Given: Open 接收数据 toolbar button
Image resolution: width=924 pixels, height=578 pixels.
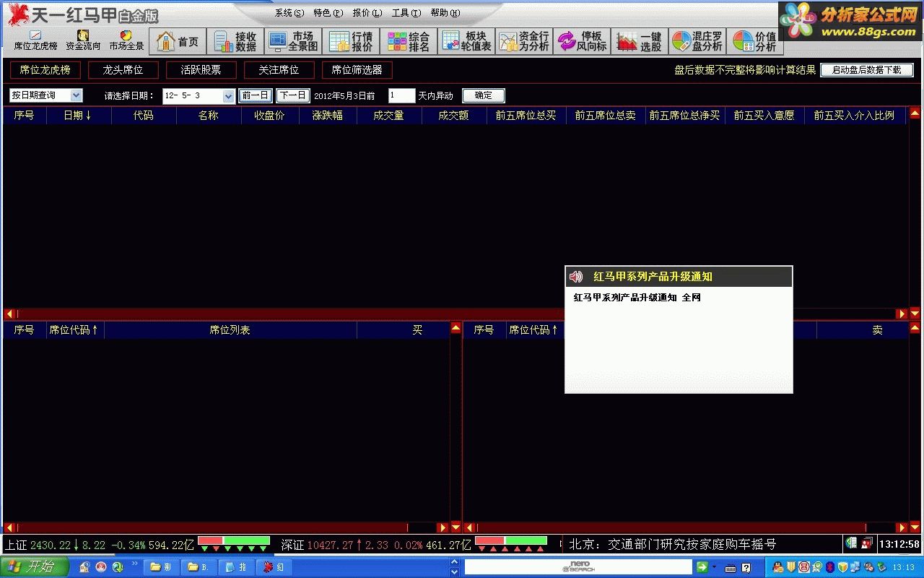Looking at the screenshot, I should coord(235,42).
